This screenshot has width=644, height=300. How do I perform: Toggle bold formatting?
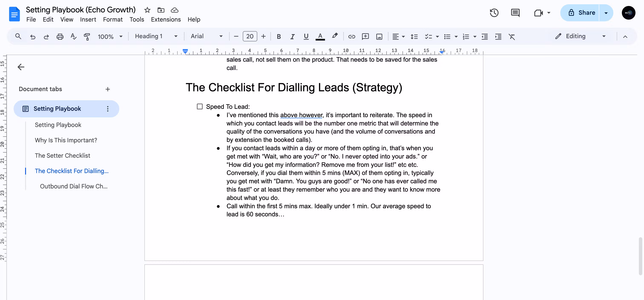279,36
